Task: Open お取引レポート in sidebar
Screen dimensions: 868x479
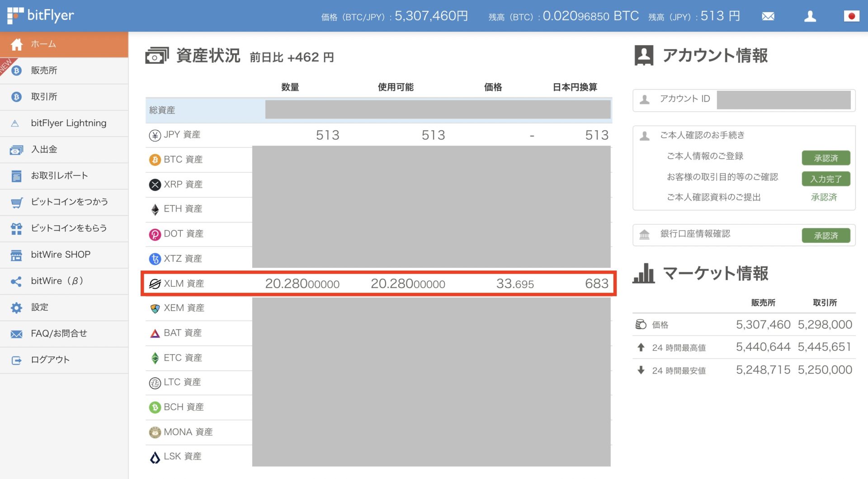Action: point(59,175)
